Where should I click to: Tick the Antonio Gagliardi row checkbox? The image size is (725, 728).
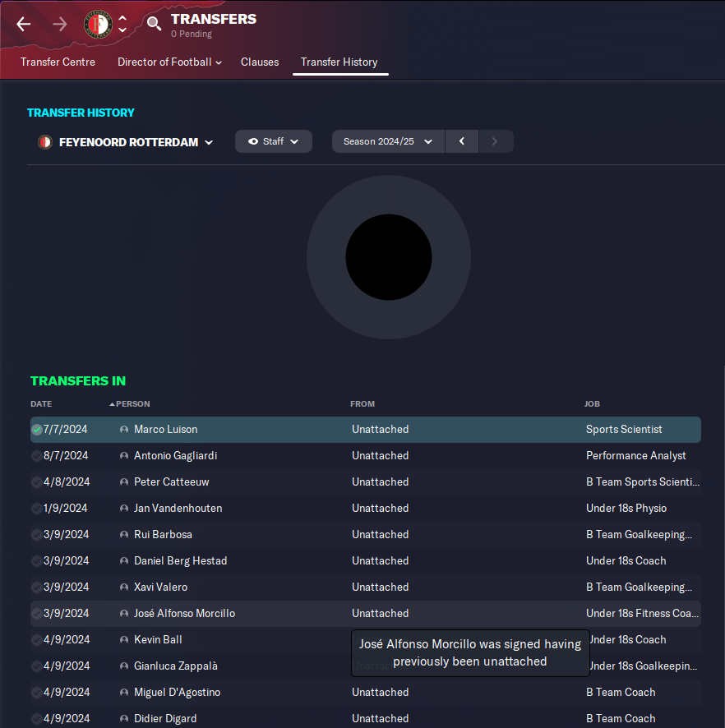[x=37, y=456]
